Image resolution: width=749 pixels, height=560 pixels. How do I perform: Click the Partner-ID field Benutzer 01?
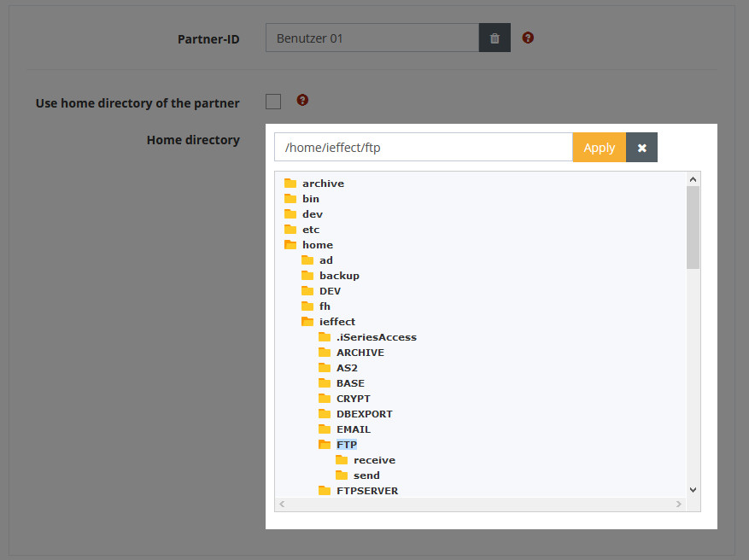(x=372, y=38)
